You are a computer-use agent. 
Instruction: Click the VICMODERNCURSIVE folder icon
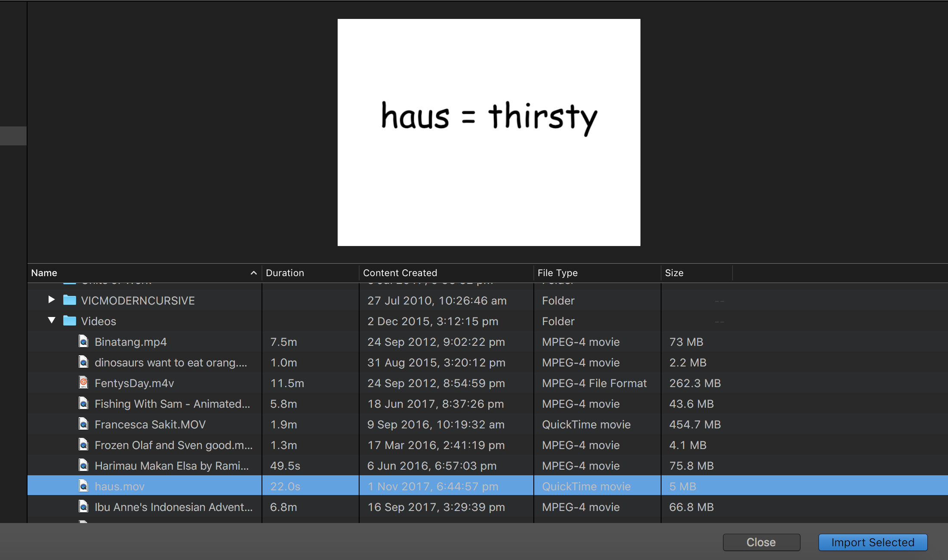point(70,300)
